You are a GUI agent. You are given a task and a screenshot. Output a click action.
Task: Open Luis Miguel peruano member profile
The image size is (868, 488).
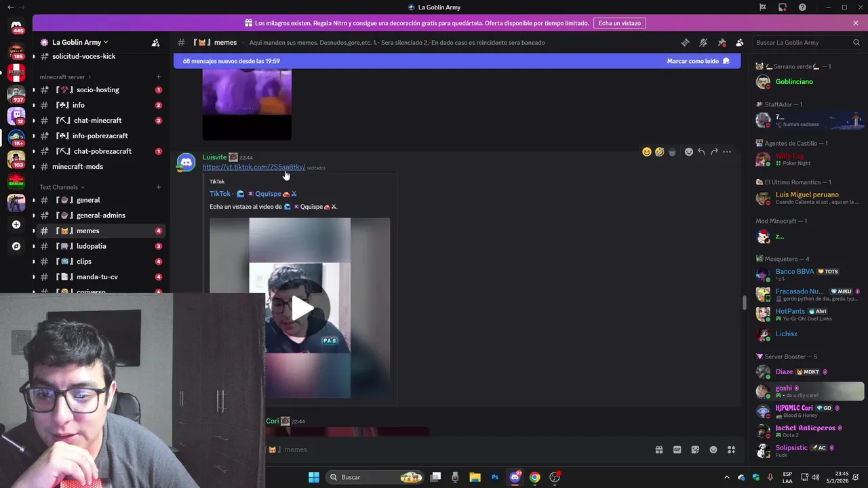point(807,199)
